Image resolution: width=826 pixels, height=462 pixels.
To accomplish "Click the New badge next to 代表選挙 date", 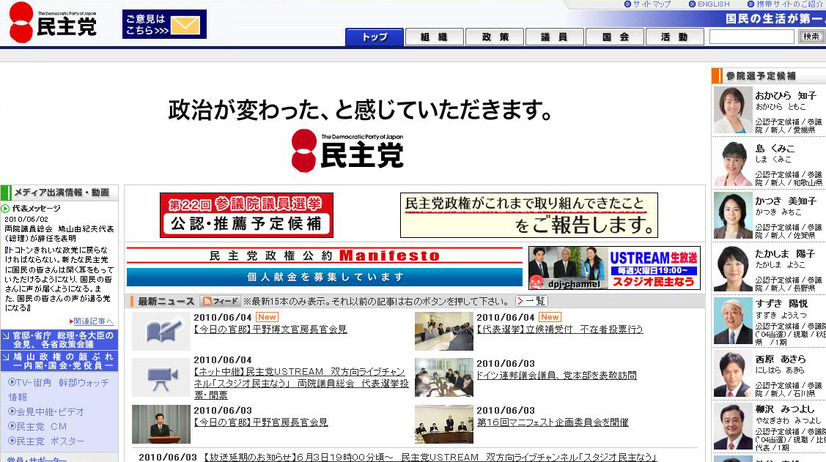I will (x=550, y=317).
